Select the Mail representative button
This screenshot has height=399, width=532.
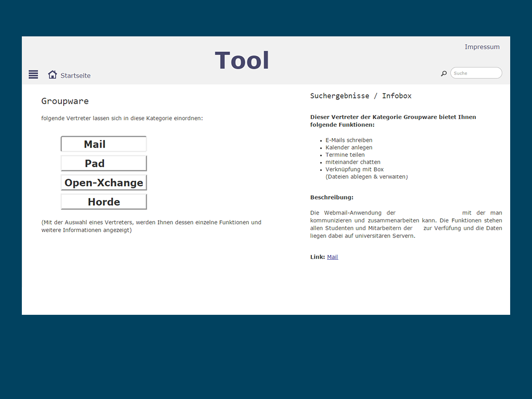pyautogui.click(x=104, y=144)
